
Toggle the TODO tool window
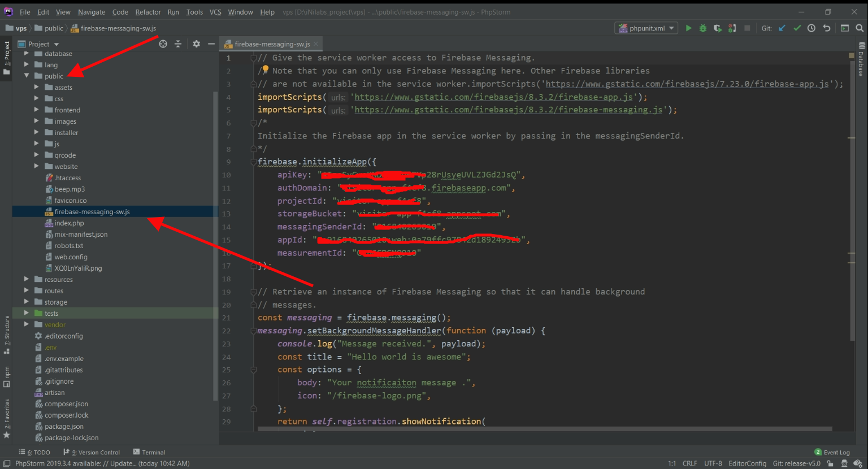[34, 452]
